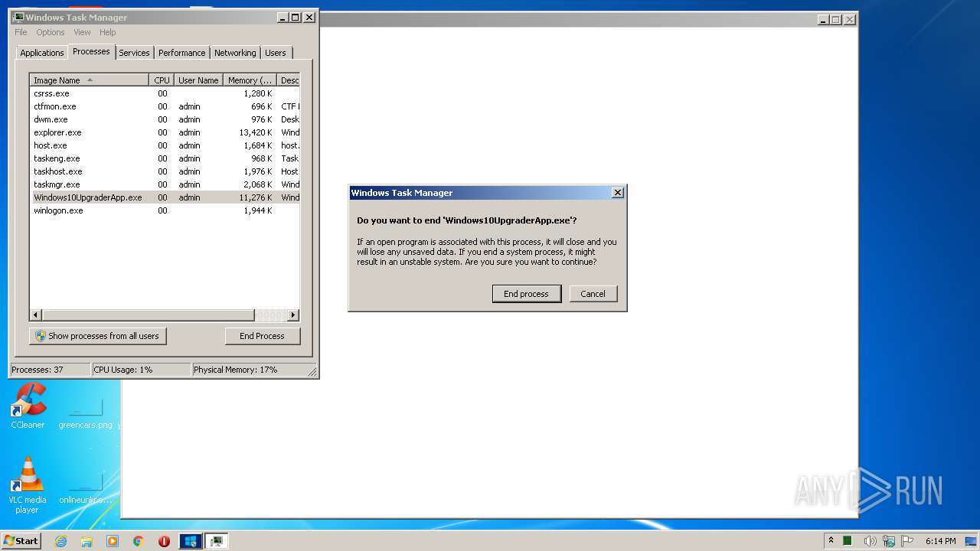
Task: Click the Processes: 37 status entry
Action: pos(50,370)
